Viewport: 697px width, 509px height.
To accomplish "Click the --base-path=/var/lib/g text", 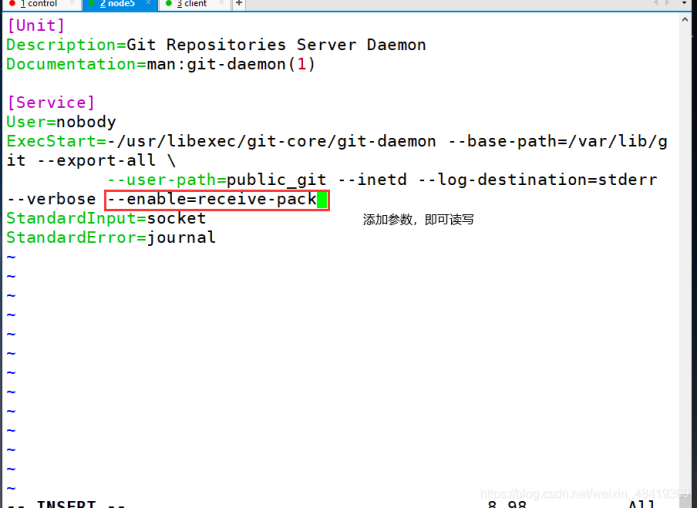I will pyautogui.click(x=557, y=141).
